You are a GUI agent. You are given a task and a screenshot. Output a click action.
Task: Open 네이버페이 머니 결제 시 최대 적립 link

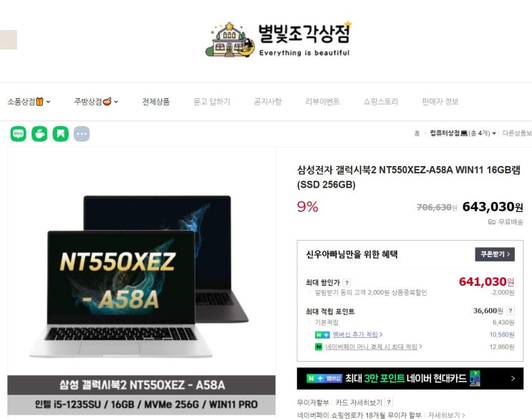371,347
